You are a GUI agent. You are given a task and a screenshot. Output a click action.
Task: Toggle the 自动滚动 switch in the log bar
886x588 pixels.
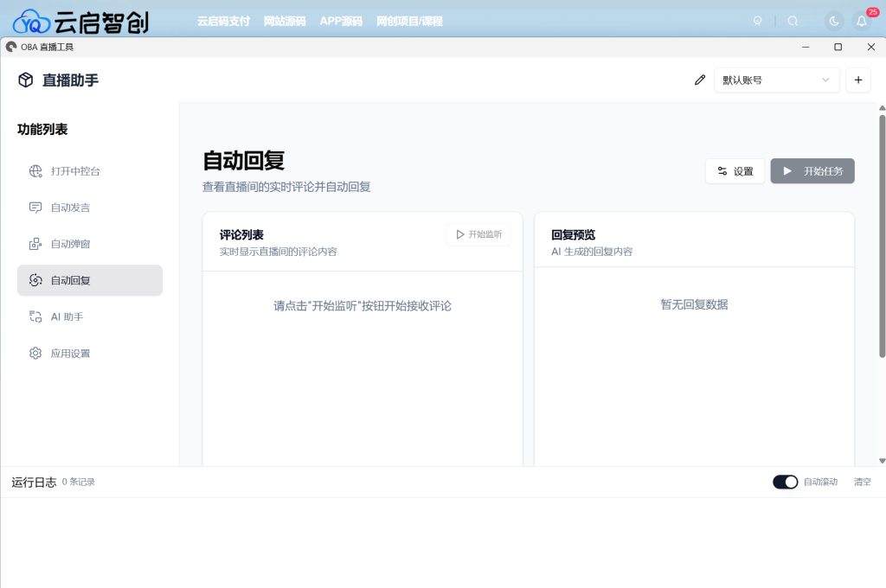coord(785,482)
